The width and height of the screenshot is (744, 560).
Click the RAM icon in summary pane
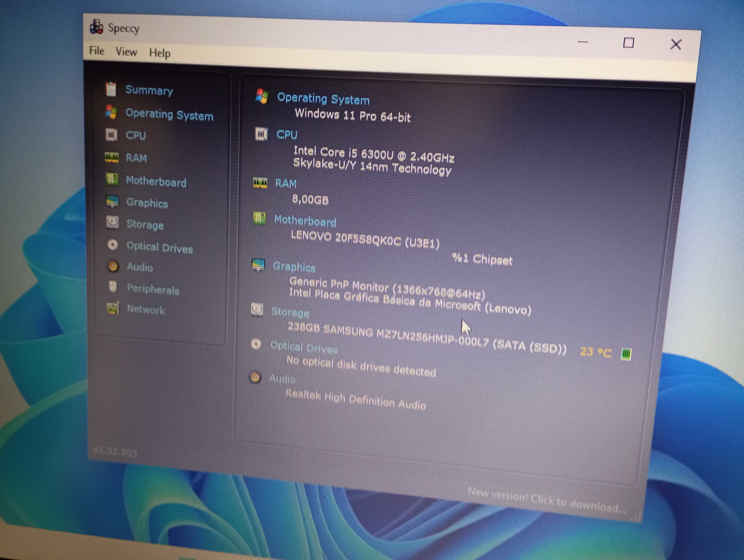(x=260, y=183)
